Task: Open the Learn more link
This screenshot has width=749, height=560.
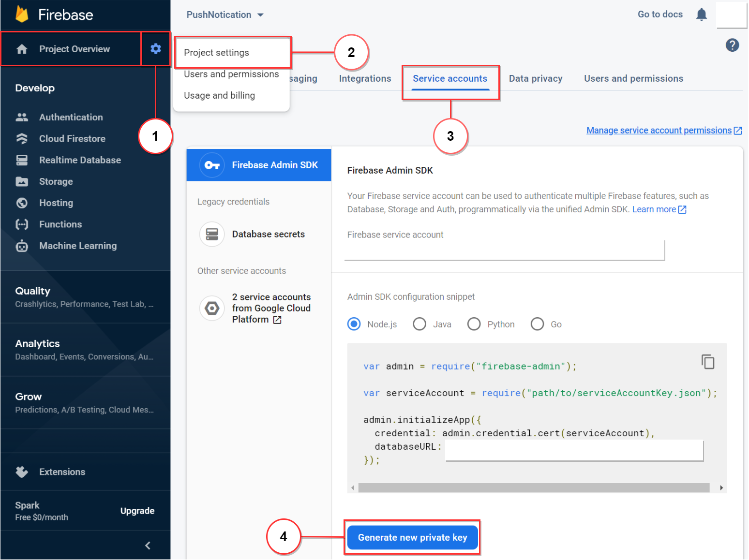Action: point(654,209)
